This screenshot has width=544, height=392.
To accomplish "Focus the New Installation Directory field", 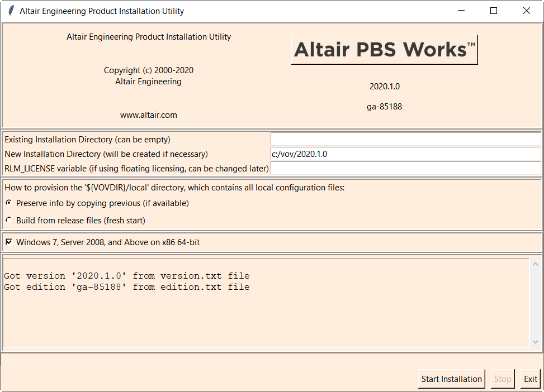I will (x=405, y=154).
